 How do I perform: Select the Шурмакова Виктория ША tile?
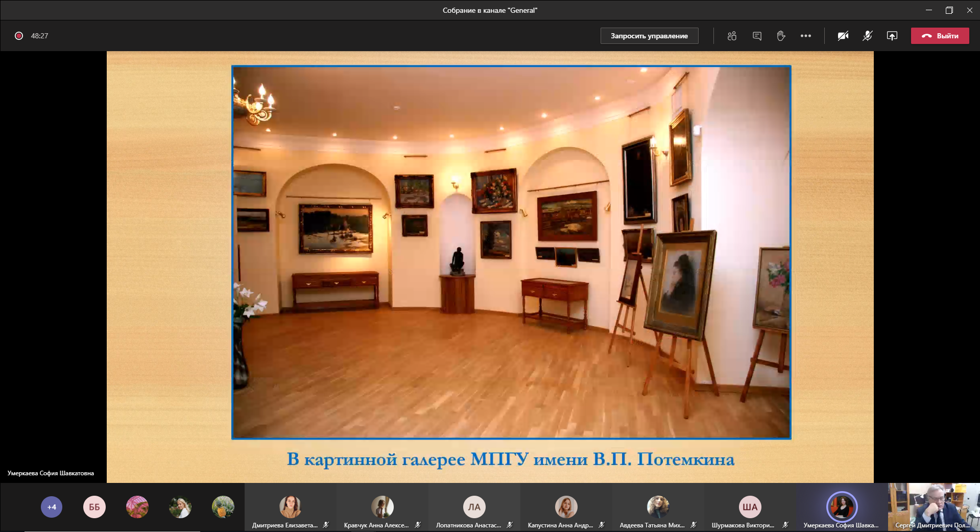point(750,507)
